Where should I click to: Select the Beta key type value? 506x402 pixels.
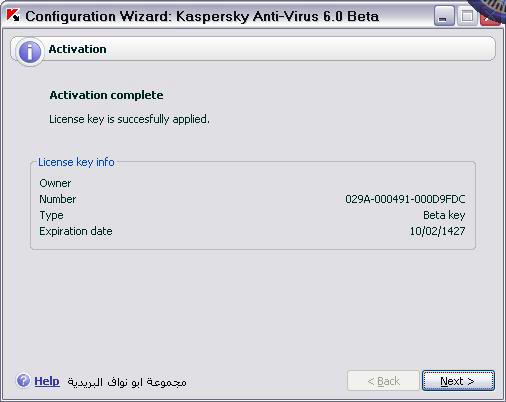444,215
